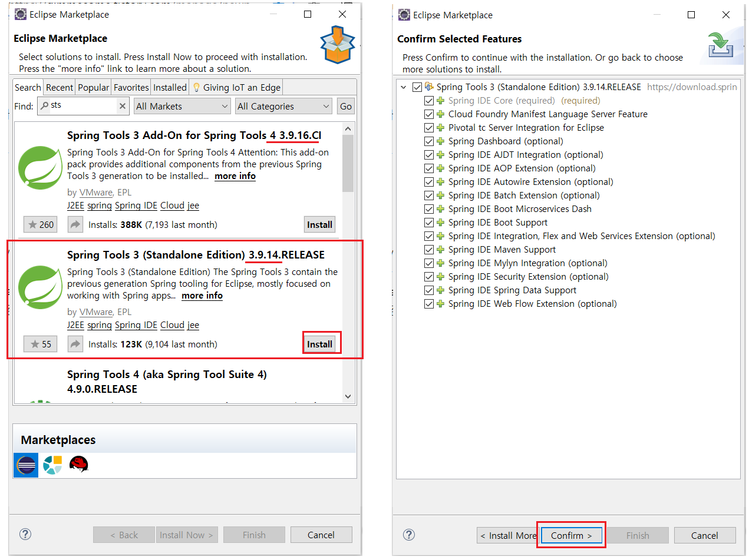This screenshot has width=749, height=560.
Task: Uncheck Spring IDE AJDT Integration (optional)
Action: click(429, 155)
